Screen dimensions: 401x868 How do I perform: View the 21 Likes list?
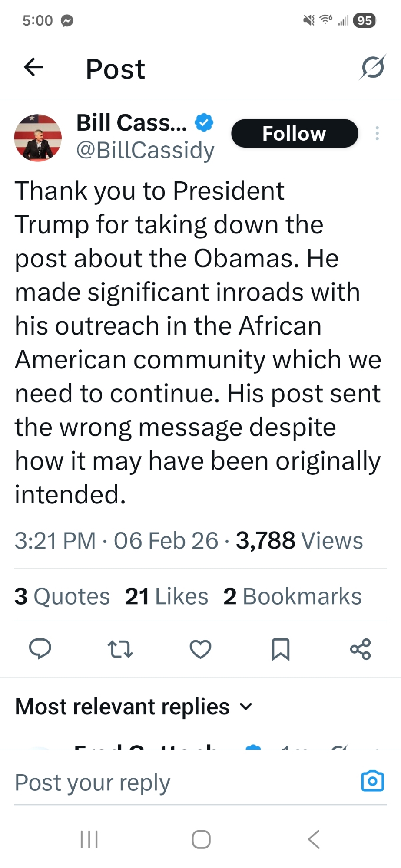pyautogui.click(x=166, y=596)
